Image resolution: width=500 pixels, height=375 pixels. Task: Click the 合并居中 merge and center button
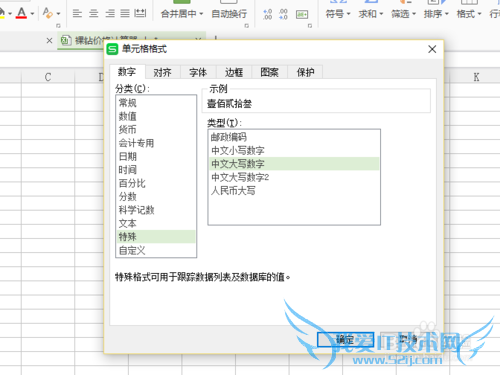pyautogui.click(x=178, y=14)
